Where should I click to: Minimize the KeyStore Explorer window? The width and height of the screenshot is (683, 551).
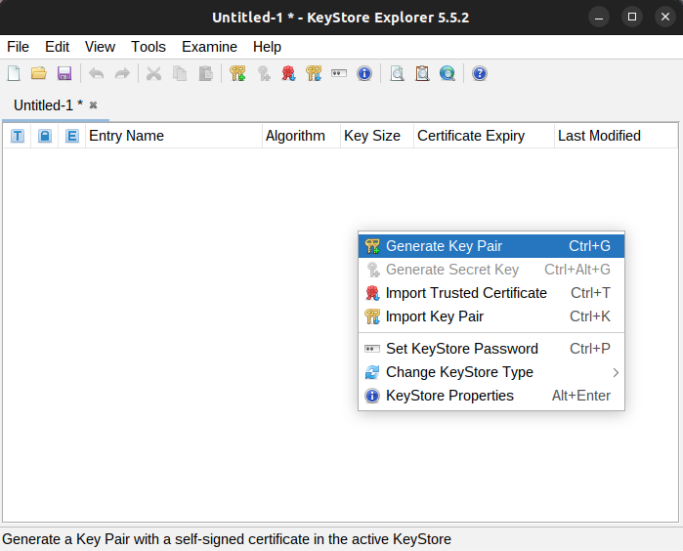(599, 17)
